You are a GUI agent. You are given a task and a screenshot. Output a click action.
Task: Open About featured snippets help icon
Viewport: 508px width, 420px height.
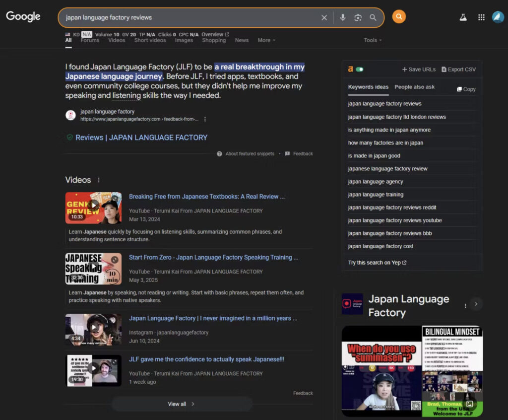click(x=219, y=154)
